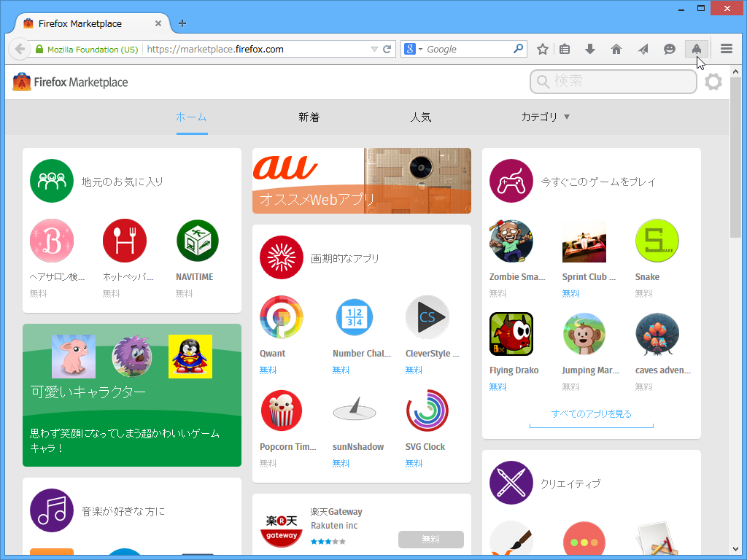Viewport: 747px width, 560px height.
Task: Select the 新着 tab
Action: click(309, 117)
